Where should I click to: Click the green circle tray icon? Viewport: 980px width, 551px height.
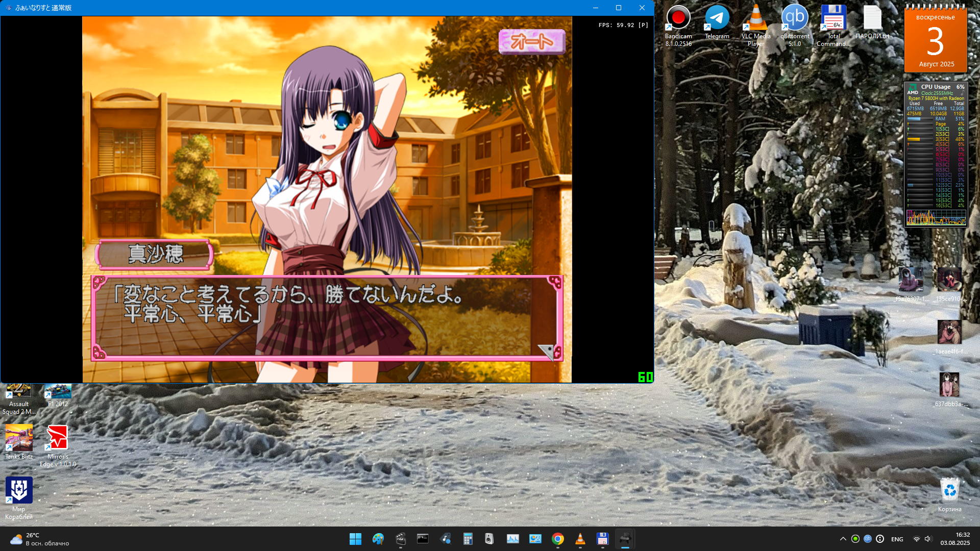click(855, 539)
